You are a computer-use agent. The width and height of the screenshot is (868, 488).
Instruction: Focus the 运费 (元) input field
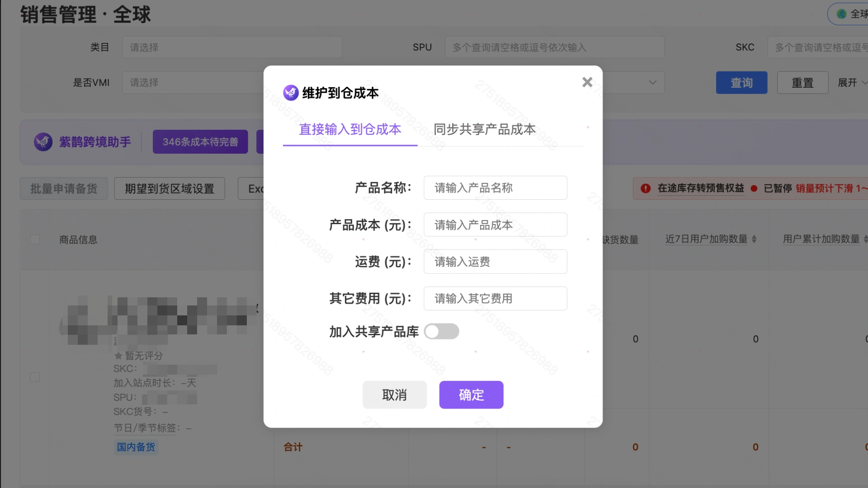pos(495,262)
